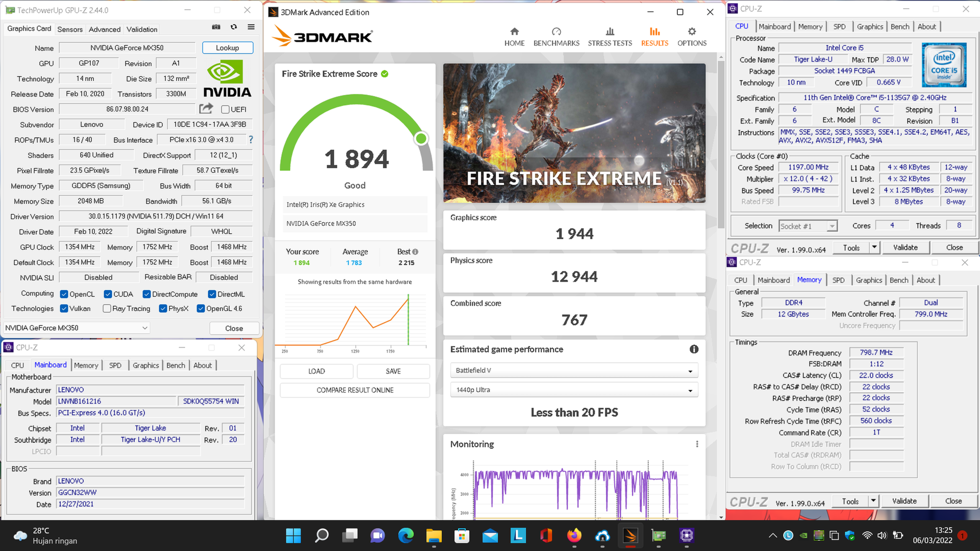Open Task View in taskbar
Viewport: 980px width, 551px height.
click(350, 535)
